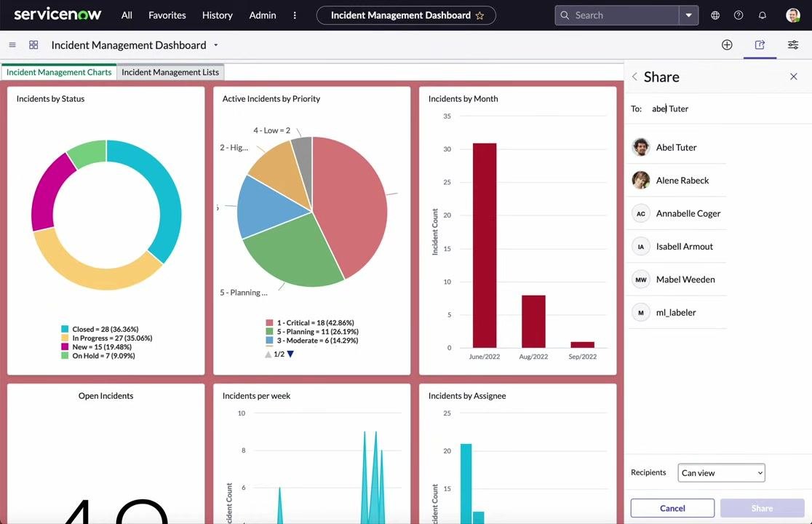Select Abel Tuter's avatar

tap(640, 147)
